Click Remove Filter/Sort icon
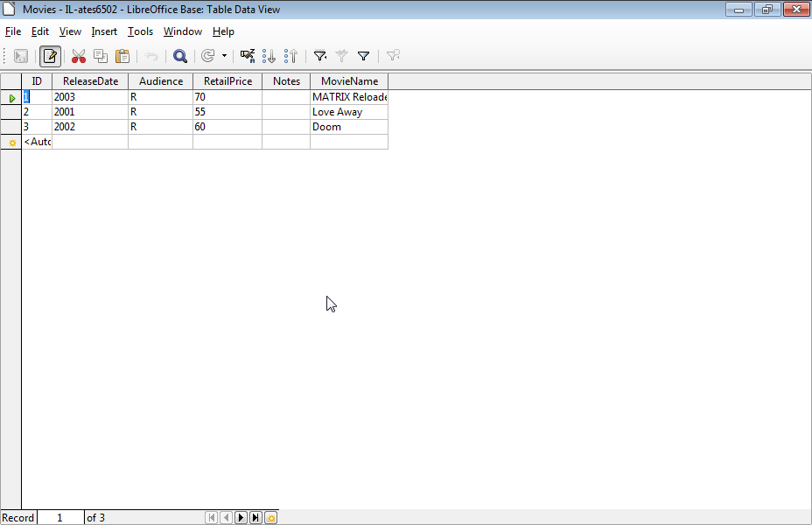 pos(393,56)
